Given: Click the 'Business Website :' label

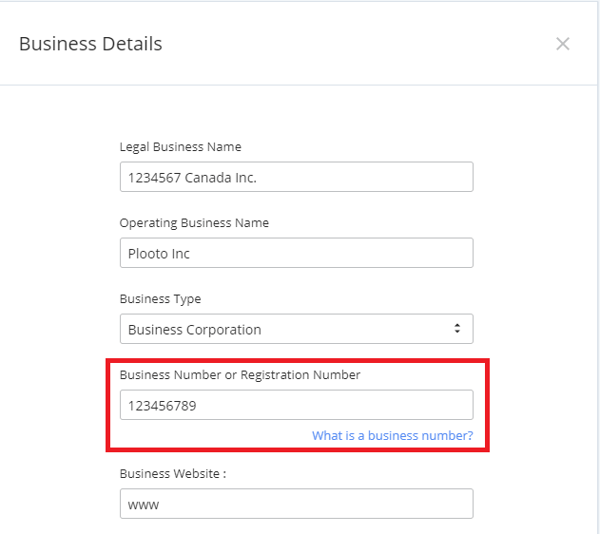Looking at the screenshot, I should (173, 474).
